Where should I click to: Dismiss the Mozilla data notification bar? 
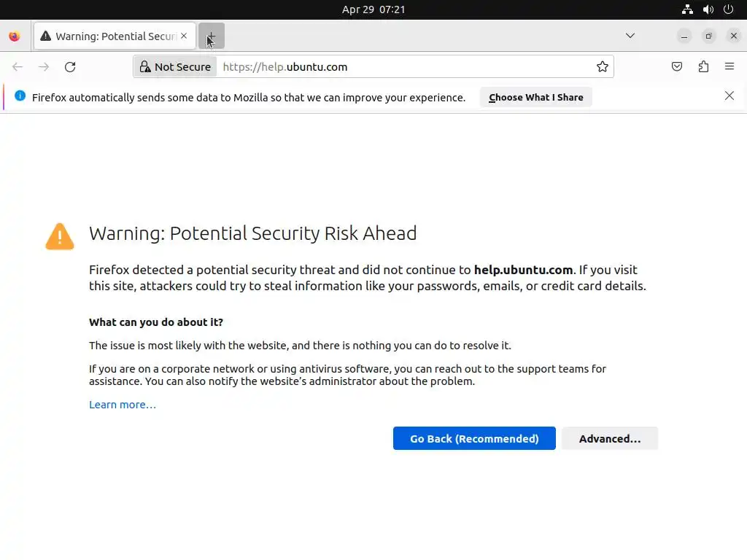click(729, 96)
